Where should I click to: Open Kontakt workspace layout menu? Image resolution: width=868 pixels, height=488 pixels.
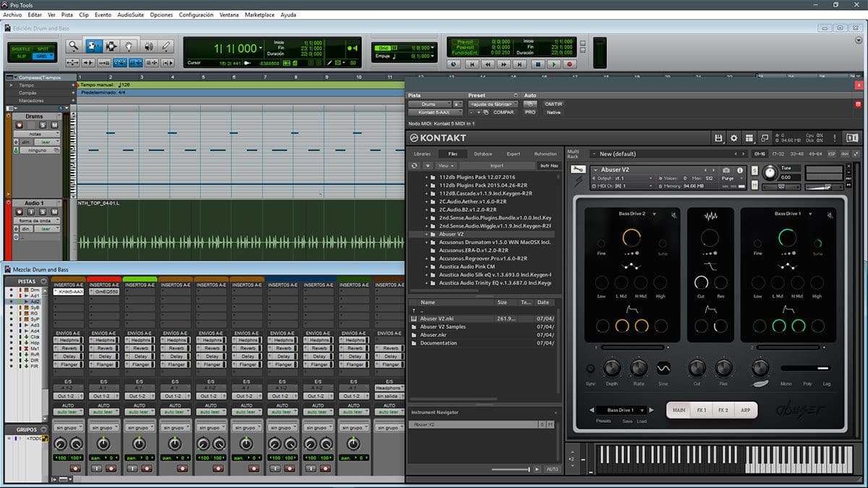749,137
